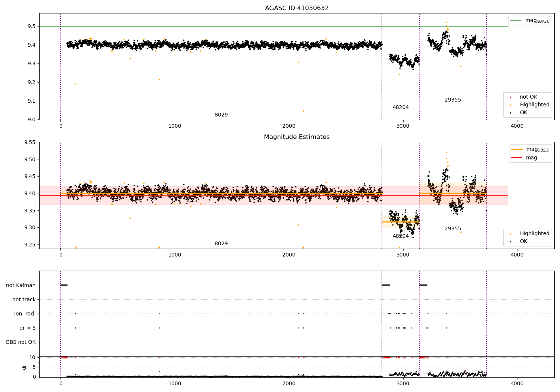The height and width of the screenshot is (392, 560).
Task: Click the "48204" annotation in the Magnitude Estimates plot
Action: [x=401, y=236]
